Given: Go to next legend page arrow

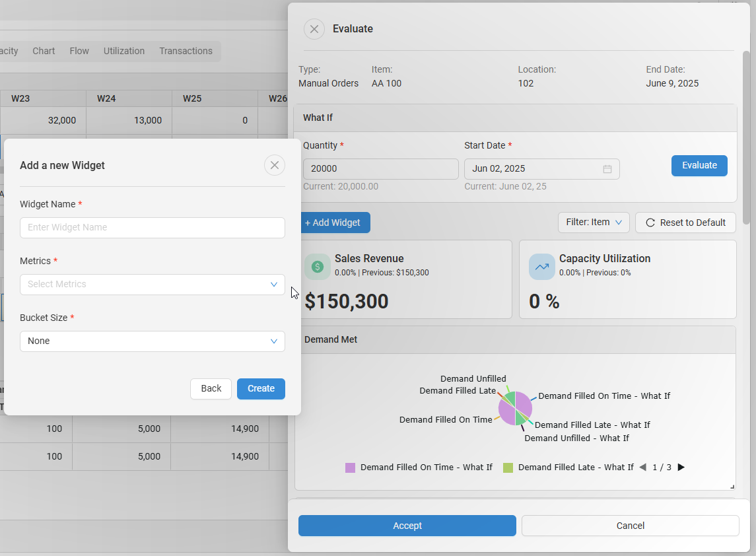Looking at the screenshot, I should coord(681,468).
